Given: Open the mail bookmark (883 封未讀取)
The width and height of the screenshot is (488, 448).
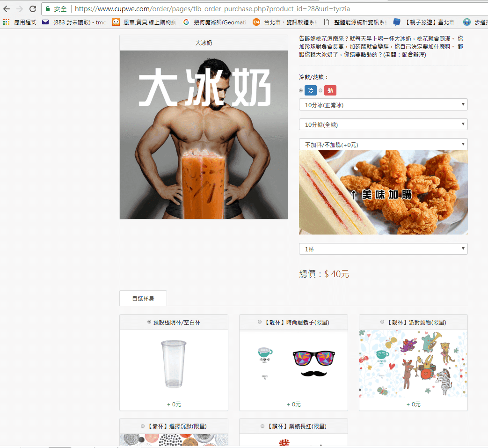Looking at the screenshot, I should [74, 22].
